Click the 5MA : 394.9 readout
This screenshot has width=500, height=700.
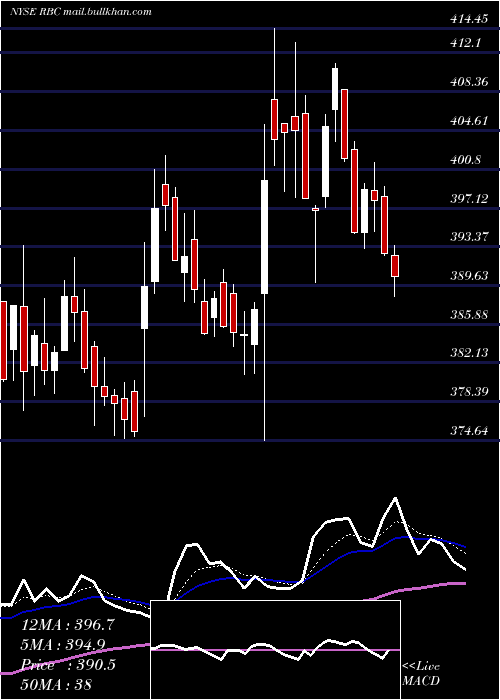pos(63,644)
